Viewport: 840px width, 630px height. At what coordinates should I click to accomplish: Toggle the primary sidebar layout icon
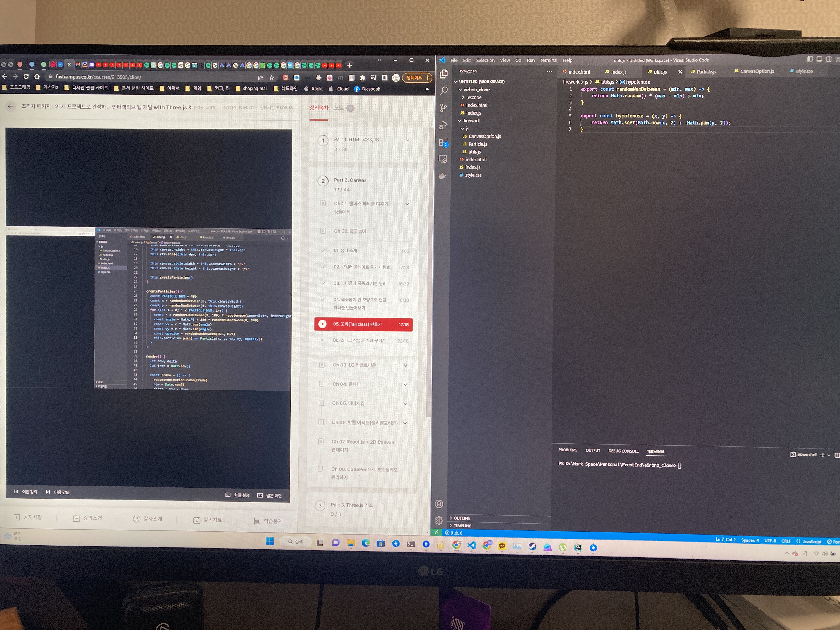(810, 59)
